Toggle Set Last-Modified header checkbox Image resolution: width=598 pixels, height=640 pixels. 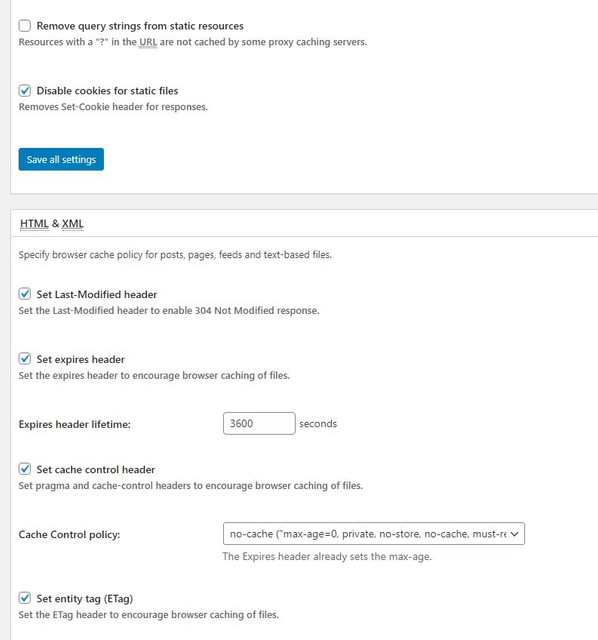[24, 294]
